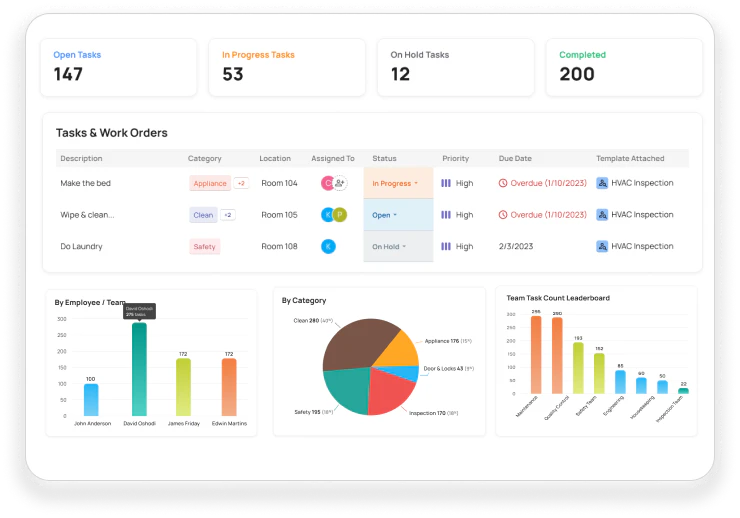Click HVAC Inspection link in Make the bed row
This screenshot has height=518, width=740.
[642, 183]
